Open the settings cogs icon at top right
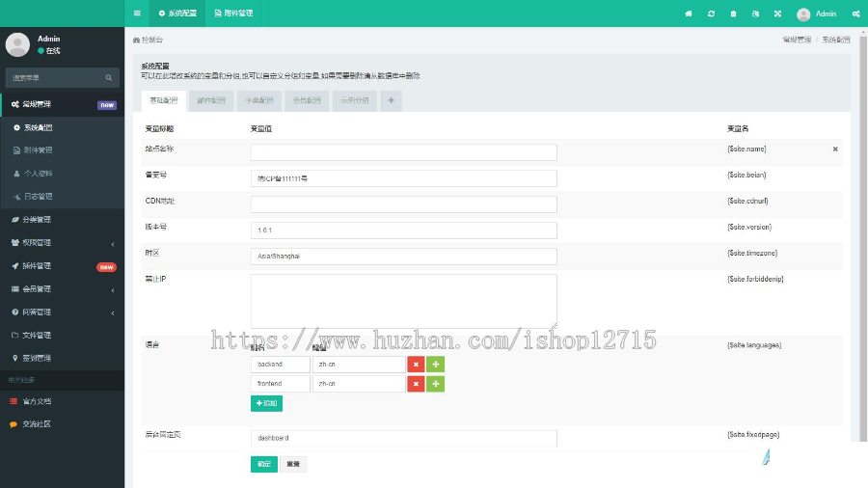The height and width of the screenshot is (488, 868). pos(855,14)
